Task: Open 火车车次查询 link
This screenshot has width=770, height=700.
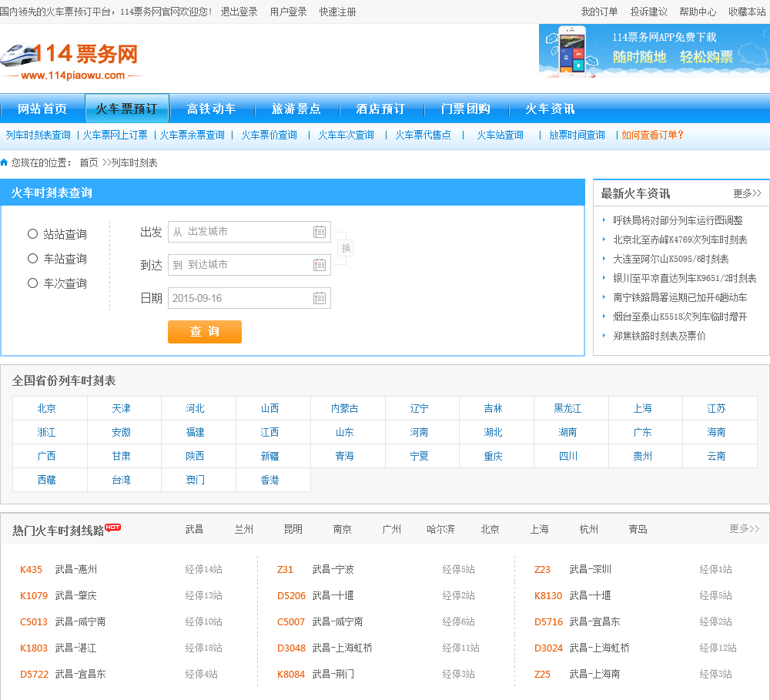Action: [x=346, y=135]
